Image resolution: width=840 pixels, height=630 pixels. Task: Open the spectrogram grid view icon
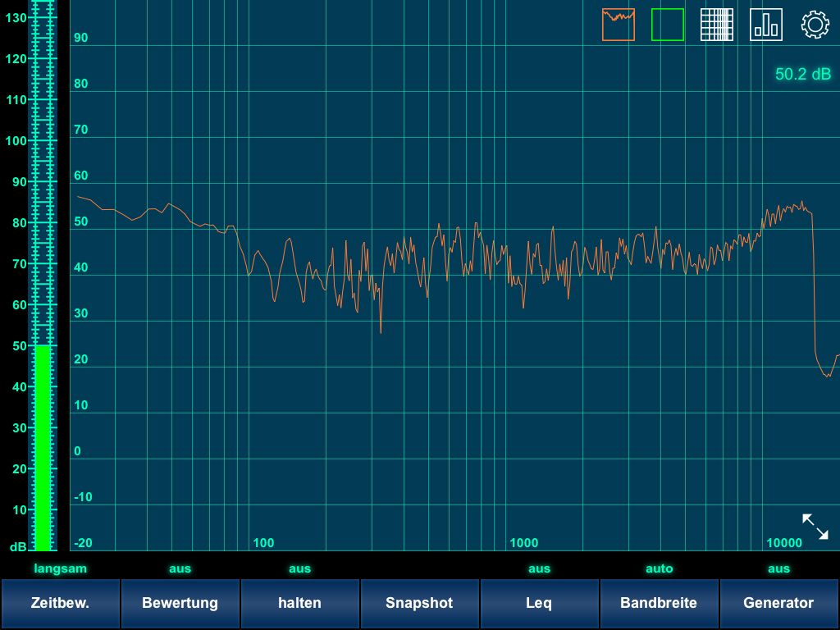(x=717, y=25)
